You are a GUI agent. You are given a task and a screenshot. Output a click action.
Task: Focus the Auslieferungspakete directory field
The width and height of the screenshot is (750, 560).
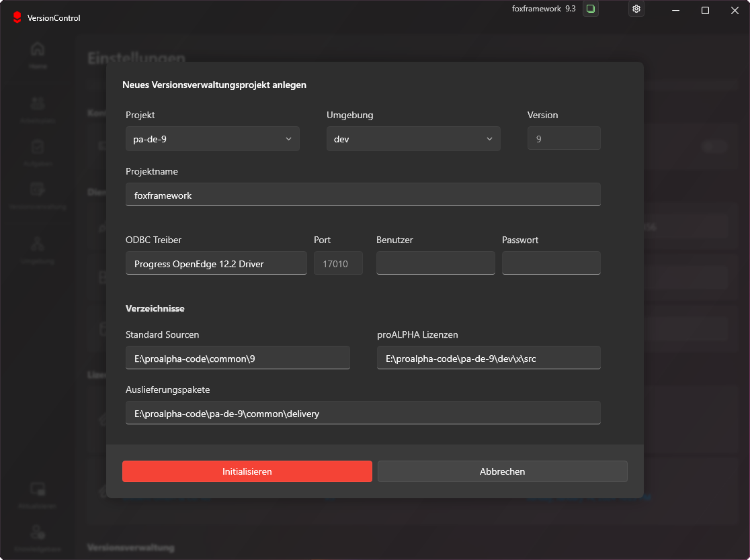[x=363, y=412]
